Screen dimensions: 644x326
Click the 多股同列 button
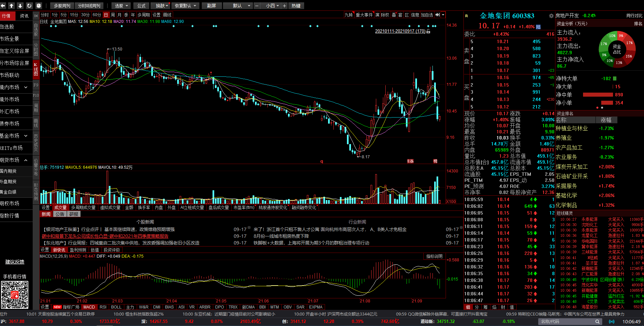pyautogui.click(x=62, y=6)
